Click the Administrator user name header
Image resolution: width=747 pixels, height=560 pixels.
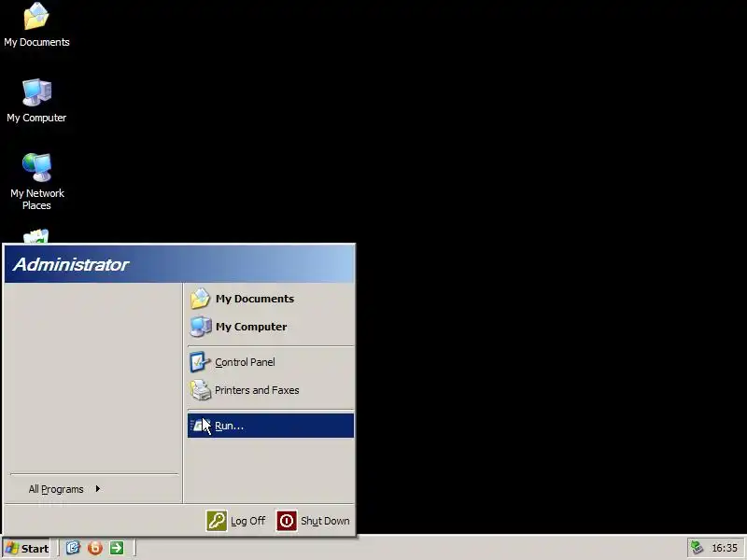click(71, 264)
